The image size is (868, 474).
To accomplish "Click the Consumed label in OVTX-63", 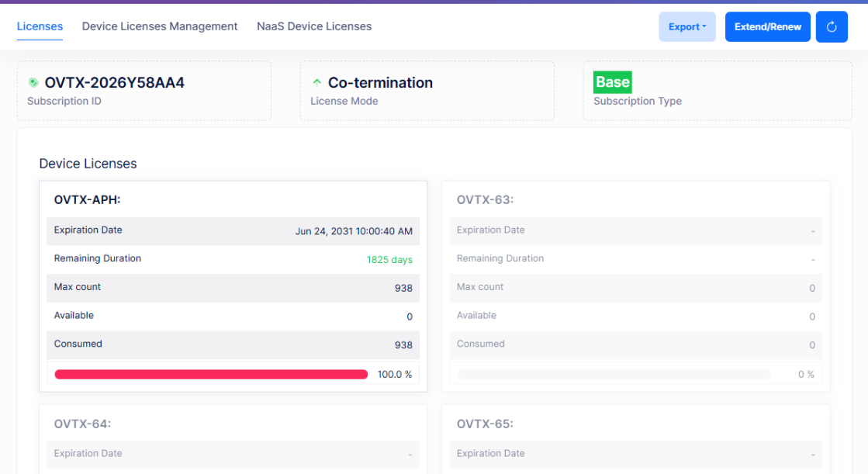I will [x=480, y=344].
